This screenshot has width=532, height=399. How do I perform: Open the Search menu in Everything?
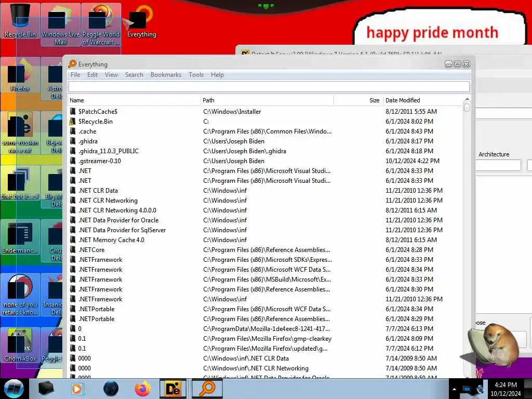[x=134, y=75]
